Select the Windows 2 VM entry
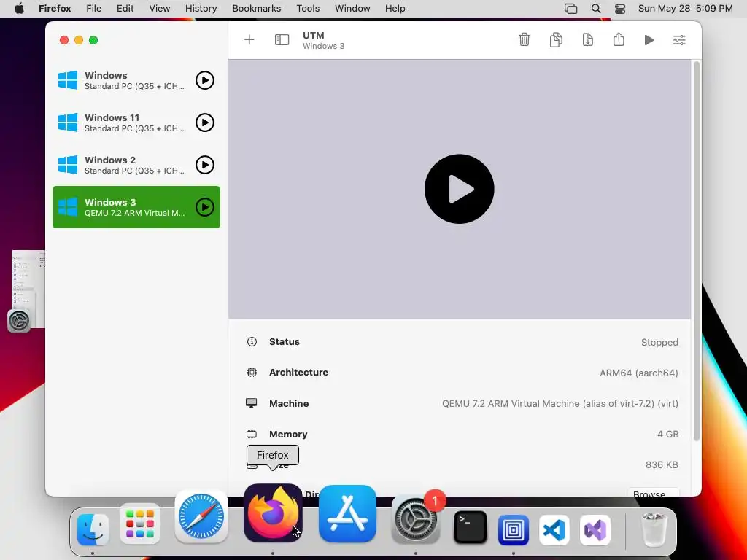747x560 pixels. click(136, 165)
